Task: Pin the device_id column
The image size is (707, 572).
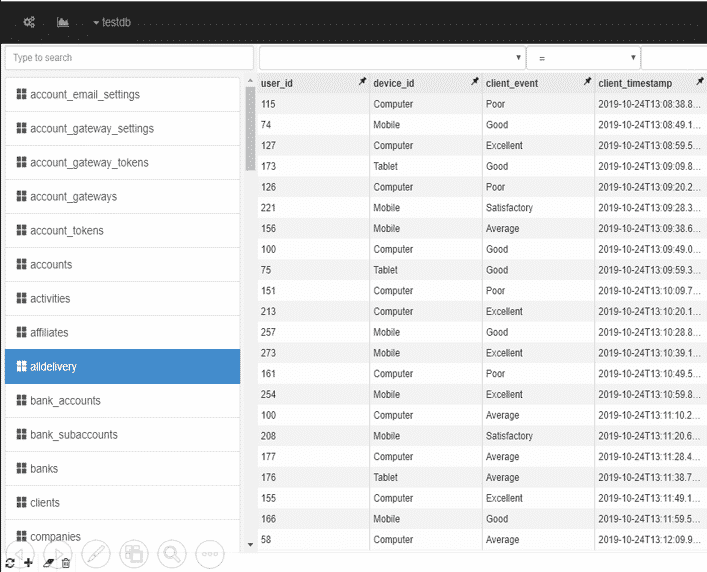Action: coord(475,82)
